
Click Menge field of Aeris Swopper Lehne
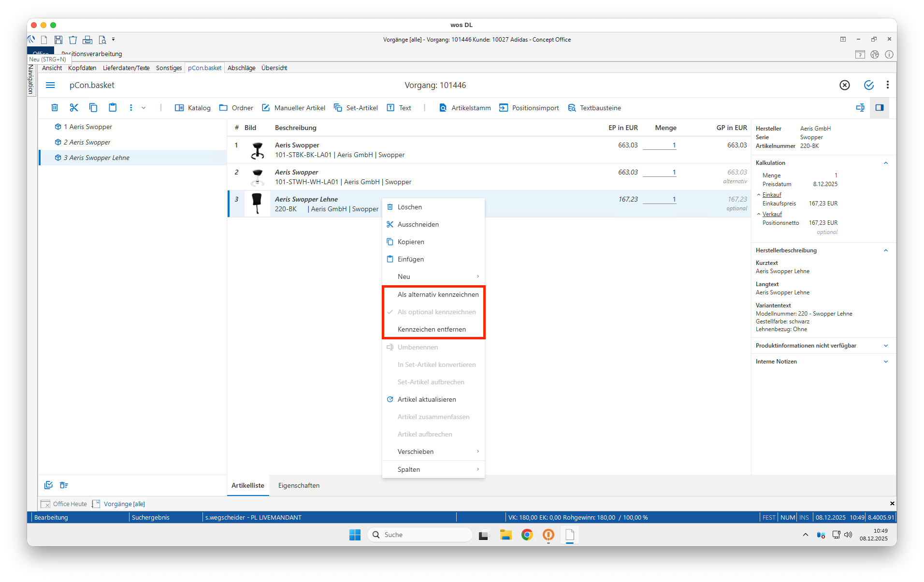(x=660, y=199)
